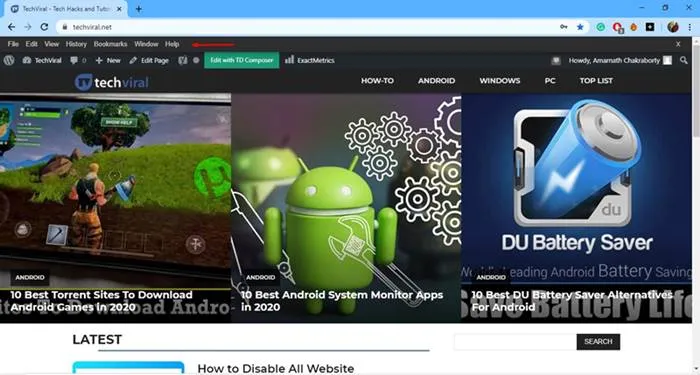Viewport: 700px width, 375px height.
Task: Open the Window menu
Action: (146, 44)
